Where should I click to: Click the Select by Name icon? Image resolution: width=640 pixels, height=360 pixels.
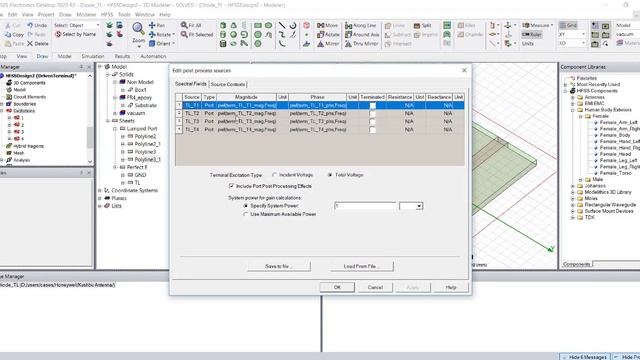[76, 34]
